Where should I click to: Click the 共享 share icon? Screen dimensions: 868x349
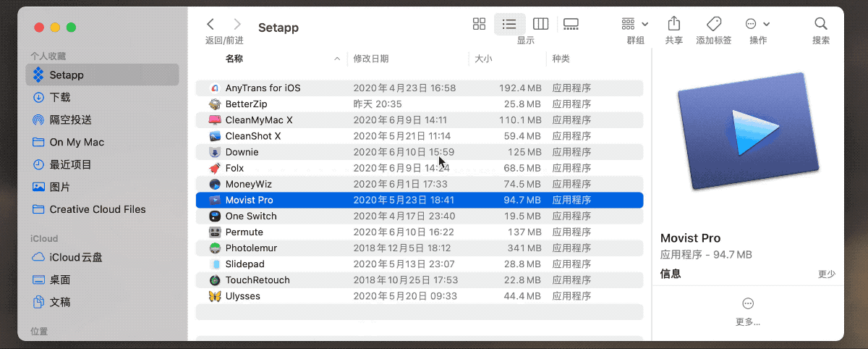[673, 23]
